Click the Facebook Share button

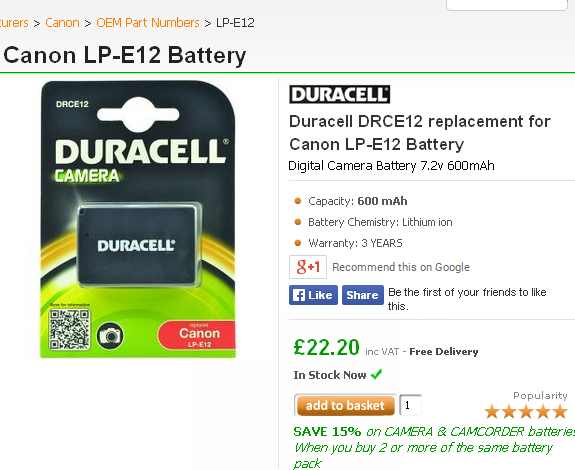tap(363, 295)
